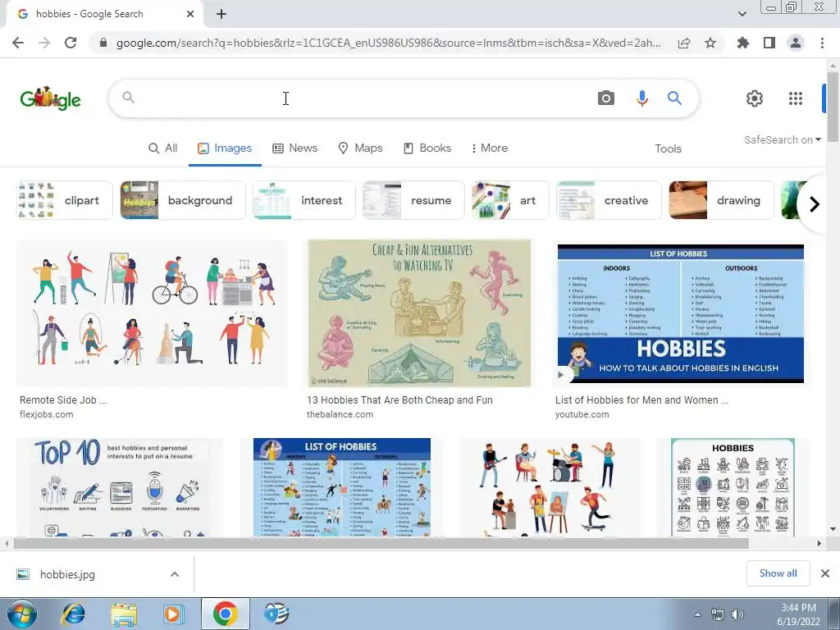
Task: Filter images by the resume chip
Action: click(413, 200)
